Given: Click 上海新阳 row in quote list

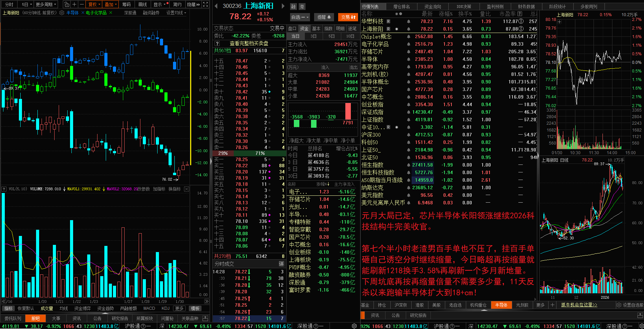Looking at the screenshot, I should [x=449, y=29].
